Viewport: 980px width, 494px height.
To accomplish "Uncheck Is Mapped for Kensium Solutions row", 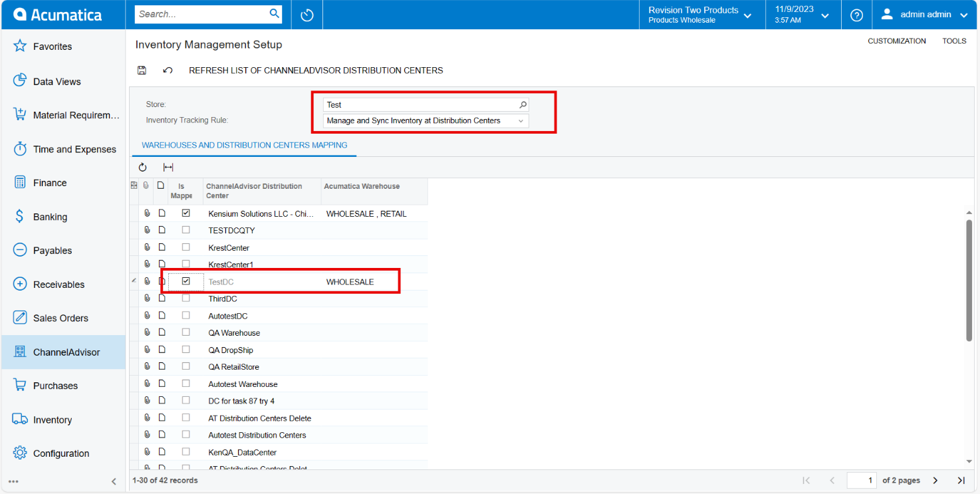I will 186,213.
